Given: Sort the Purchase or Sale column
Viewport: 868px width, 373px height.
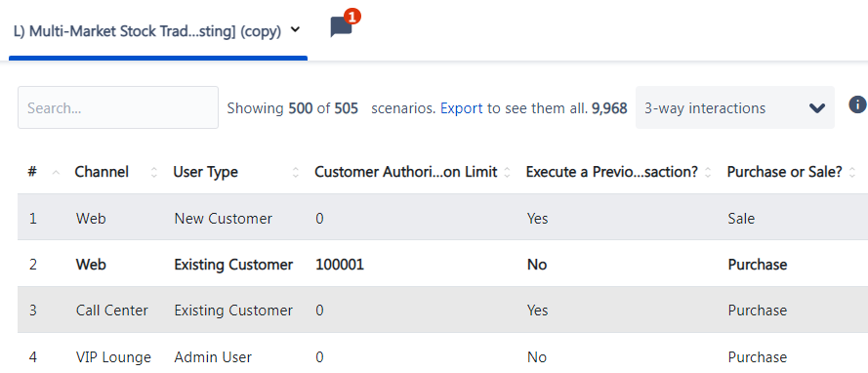Looking at the screenshot, I should 852,173.
